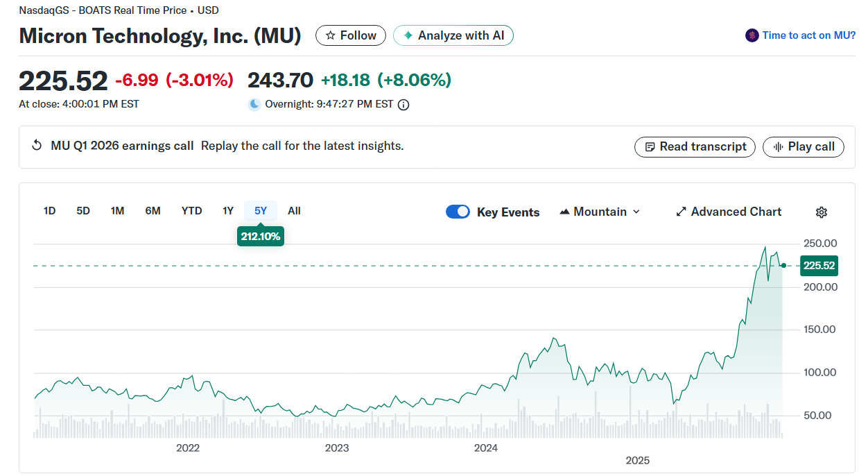Screen dimensions: 868x476
Task: Click the At close 4:00:01 PM EST text
Action: [79, 104]
